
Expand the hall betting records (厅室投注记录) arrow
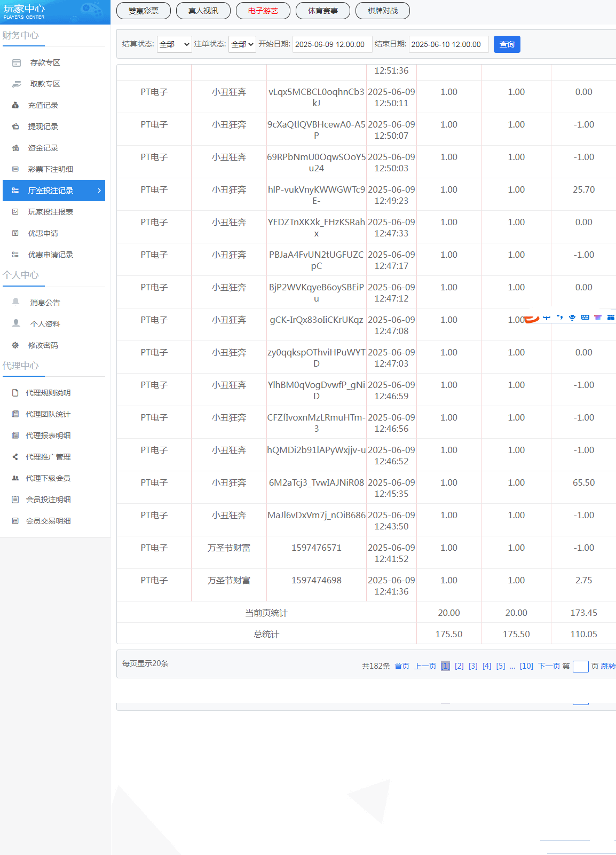click(x=99, y=191)
